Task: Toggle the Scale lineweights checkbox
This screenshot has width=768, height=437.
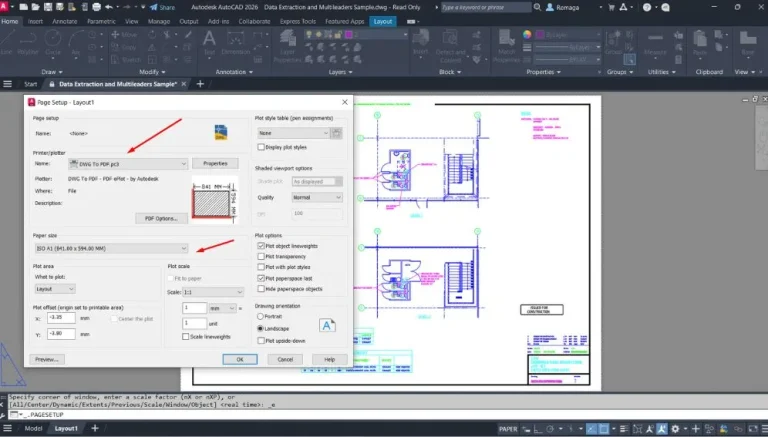Action: pos(186,337)
